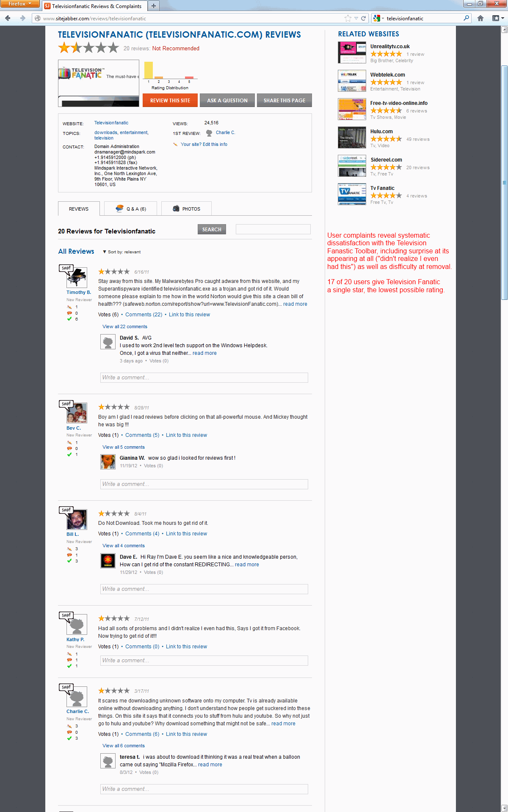Click Charlie C.'s avatar beside 1st Review
508x812 pixels.
coord(209,133)
